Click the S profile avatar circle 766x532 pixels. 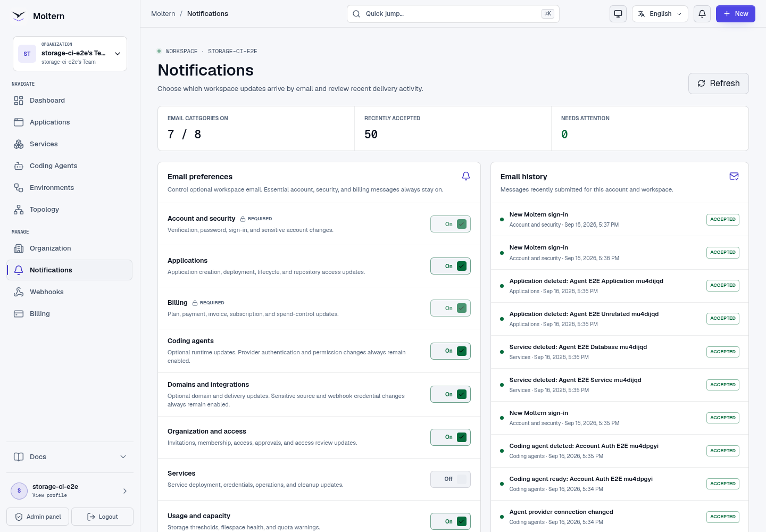(19, 491)
